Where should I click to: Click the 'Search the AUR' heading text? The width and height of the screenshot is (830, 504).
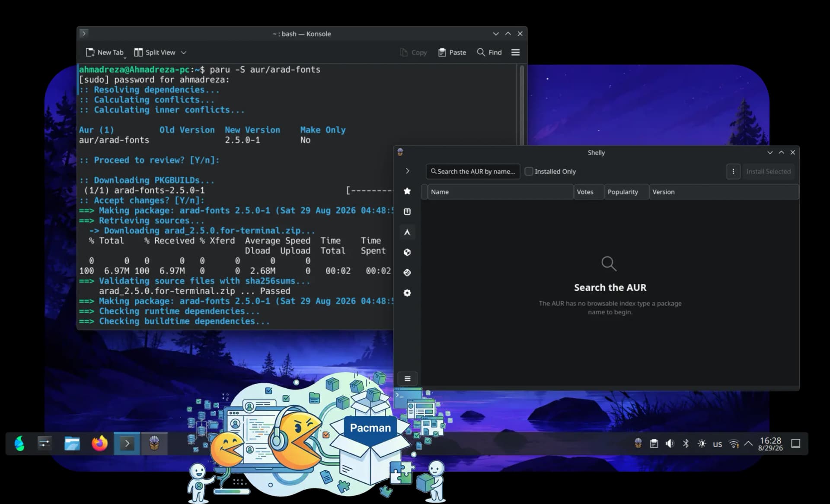[610, 288]
